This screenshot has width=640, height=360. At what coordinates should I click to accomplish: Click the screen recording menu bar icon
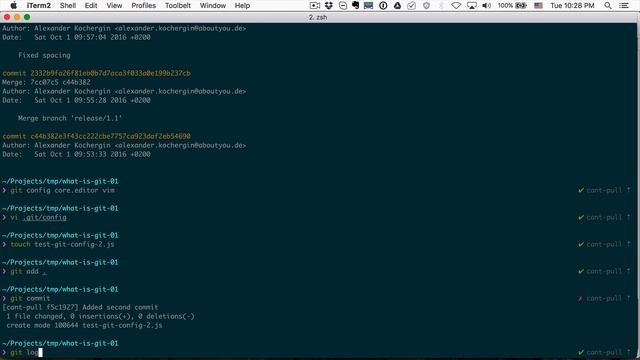(315, 6)
